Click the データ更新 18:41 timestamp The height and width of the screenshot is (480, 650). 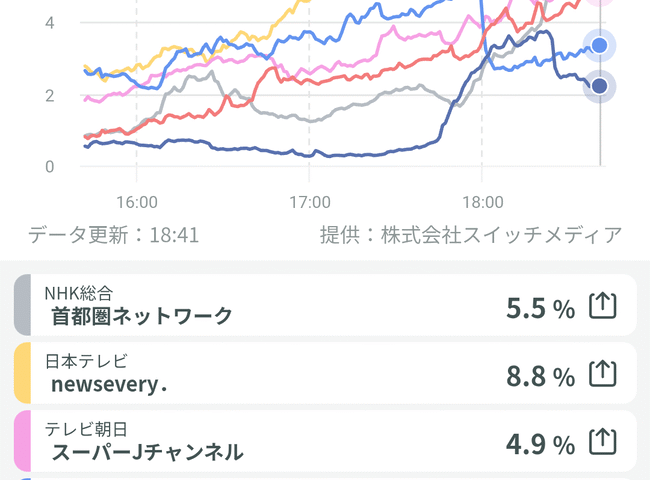(x=113, y=235)
